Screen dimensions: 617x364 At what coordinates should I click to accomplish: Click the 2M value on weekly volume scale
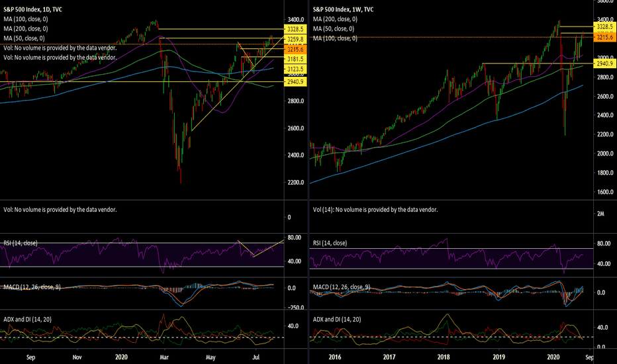(x=600, y=214)
